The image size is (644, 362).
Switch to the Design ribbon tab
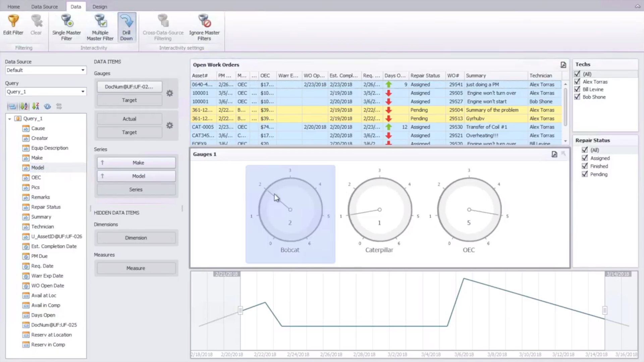[100, 6]
